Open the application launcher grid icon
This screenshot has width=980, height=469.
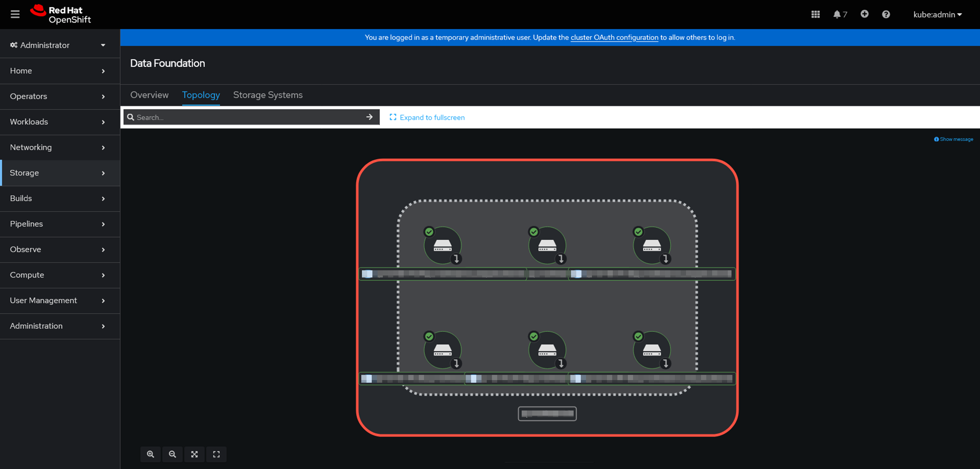point(815,14)
